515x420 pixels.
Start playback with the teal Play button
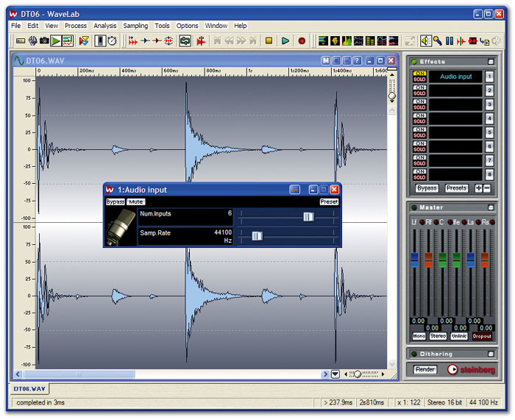285,41
